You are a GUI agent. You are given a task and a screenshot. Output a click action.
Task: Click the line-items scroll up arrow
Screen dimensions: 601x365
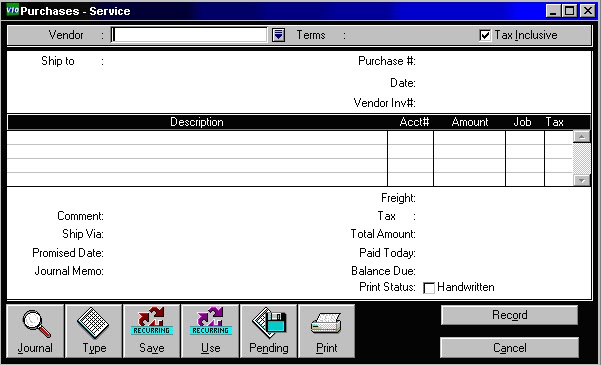(x=582, y=136)
